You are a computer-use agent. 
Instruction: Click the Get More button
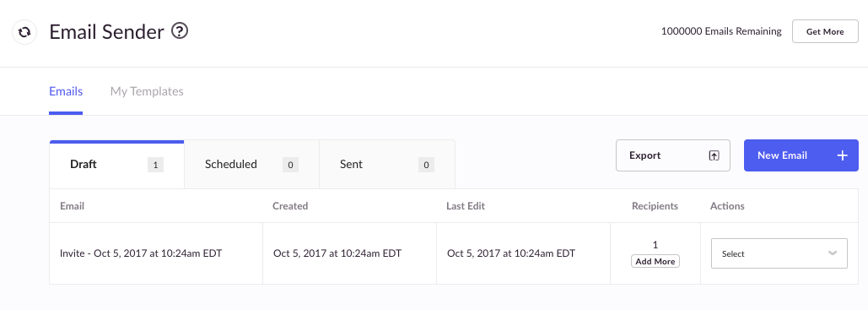pos(825,31)
